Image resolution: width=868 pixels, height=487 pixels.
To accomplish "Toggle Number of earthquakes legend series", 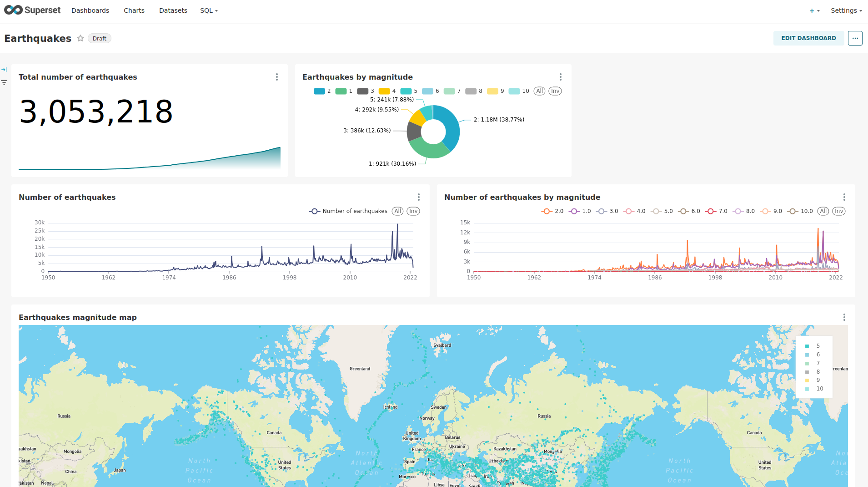I will 348,211.
